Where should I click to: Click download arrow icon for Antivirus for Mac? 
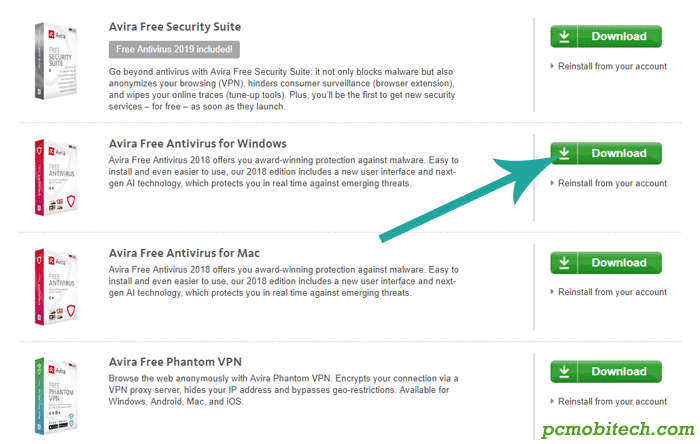(x=564, y=262)
